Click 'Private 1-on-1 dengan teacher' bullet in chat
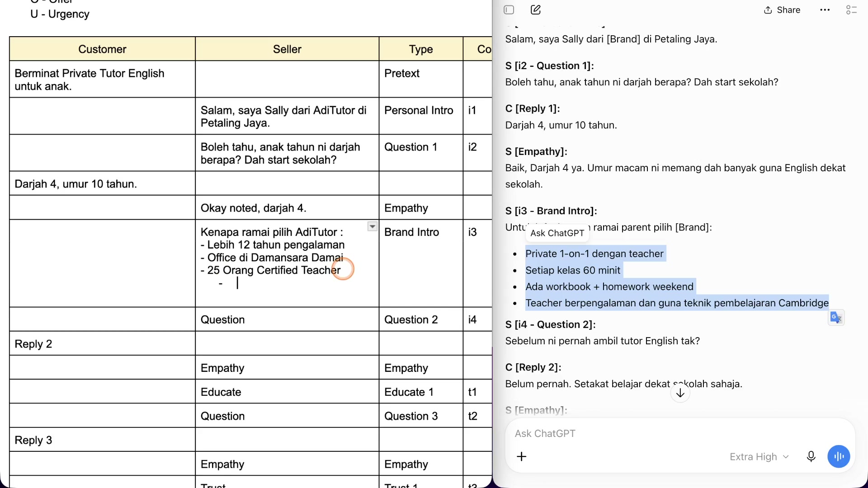 (x=594, y=253)
